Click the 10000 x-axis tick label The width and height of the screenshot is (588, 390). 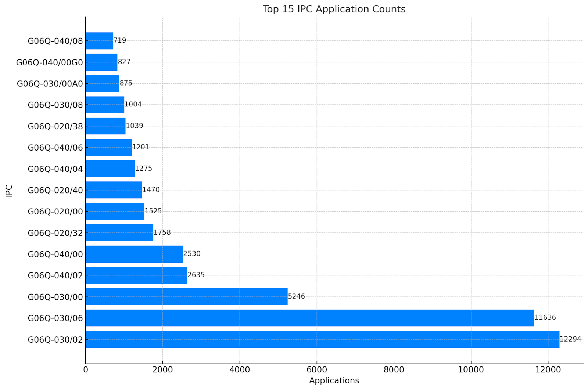click(x=471, y=370)
